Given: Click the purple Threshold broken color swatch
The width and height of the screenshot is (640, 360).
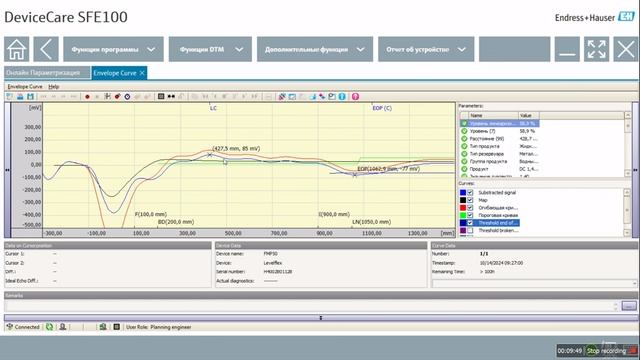Looking at the screenshot, I should [463, 231].
